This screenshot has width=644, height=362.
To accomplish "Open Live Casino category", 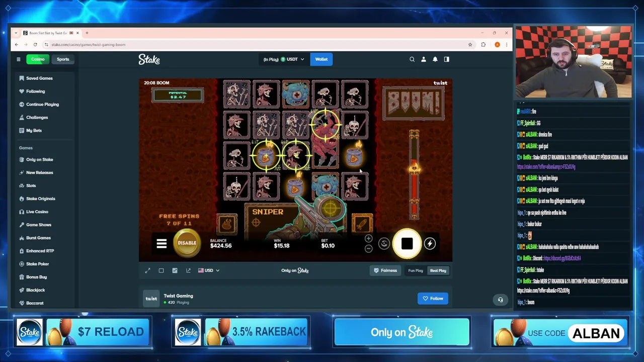I will (x=37, y=212).
